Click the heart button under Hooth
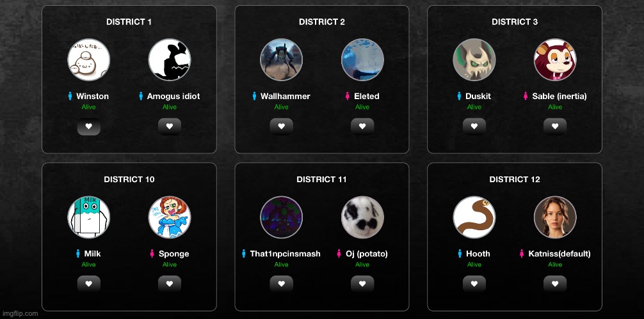This screenshot has height=319, width=644. (x=474, y=284)
